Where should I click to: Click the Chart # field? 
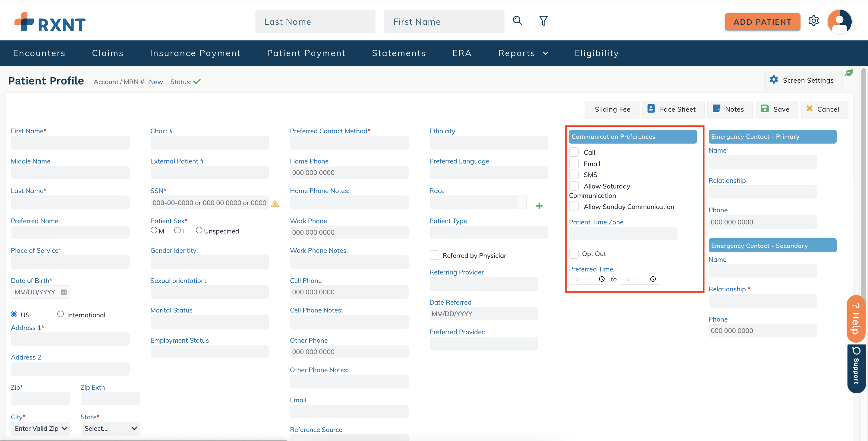pyautogui.click(x=209, y=143)
